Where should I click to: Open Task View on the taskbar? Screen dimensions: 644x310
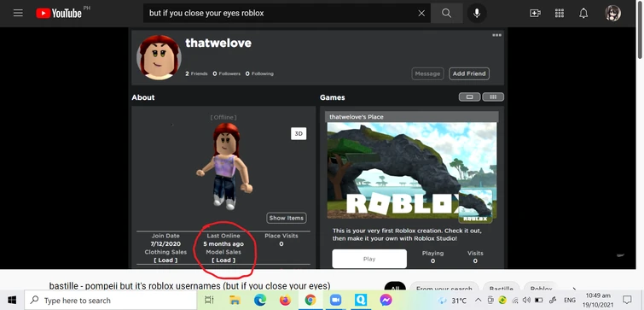point(209,300)
